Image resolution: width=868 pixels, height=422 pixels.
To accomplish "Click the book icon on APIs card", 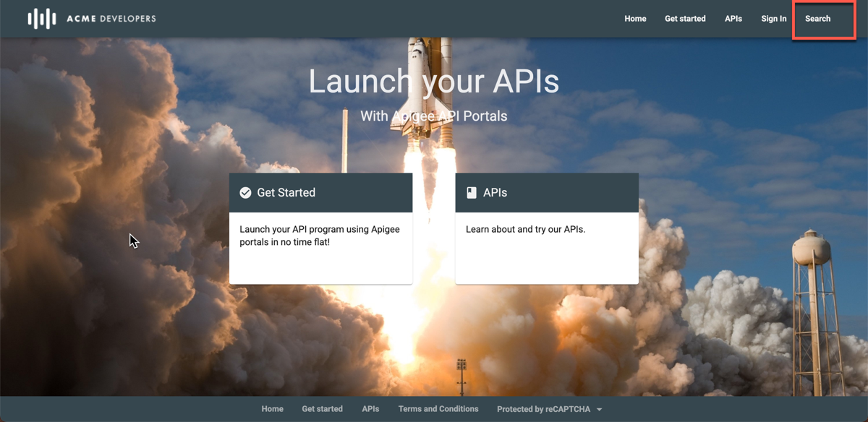I will (x=472, y=193).
